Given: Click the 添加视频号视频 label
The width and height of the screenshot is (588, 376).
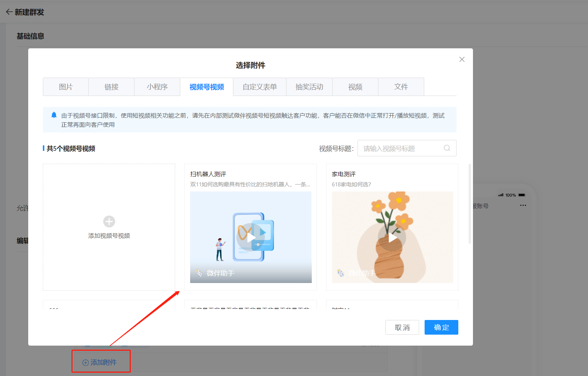Looking at the screenshot, I should (109, 236).
